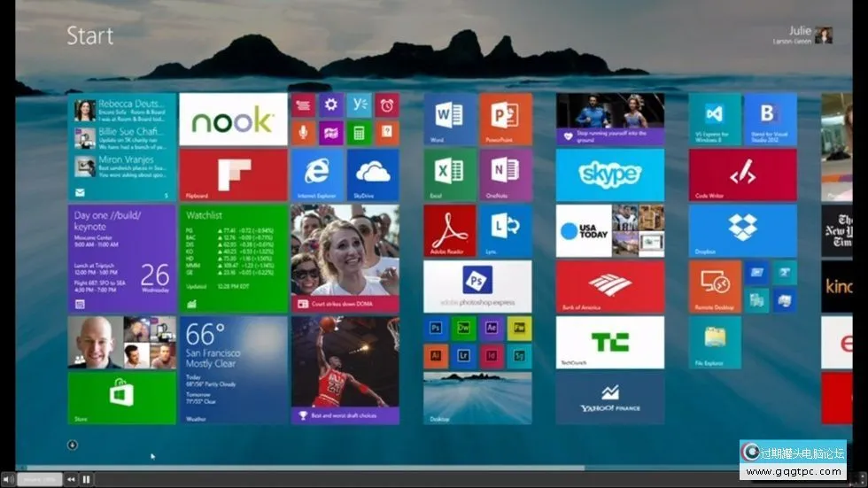Open the Word tile
The height and width of the screenshot is (488, 868).
[450, 119]
